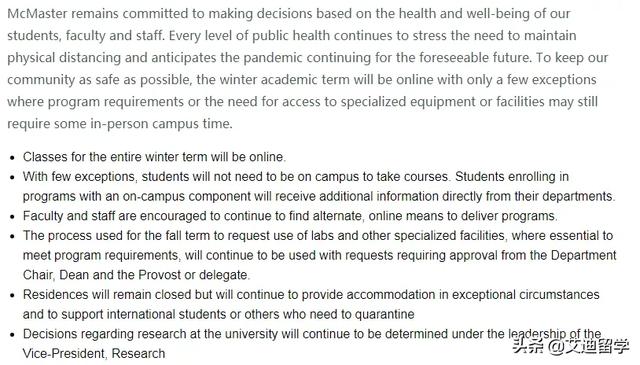Image resolution: width=640 pixels, height=365 pixels.
Task: Click the bullet before 'Faculty and staff are encouraged'
Action: pyautogui.click(x=13, y=217)
